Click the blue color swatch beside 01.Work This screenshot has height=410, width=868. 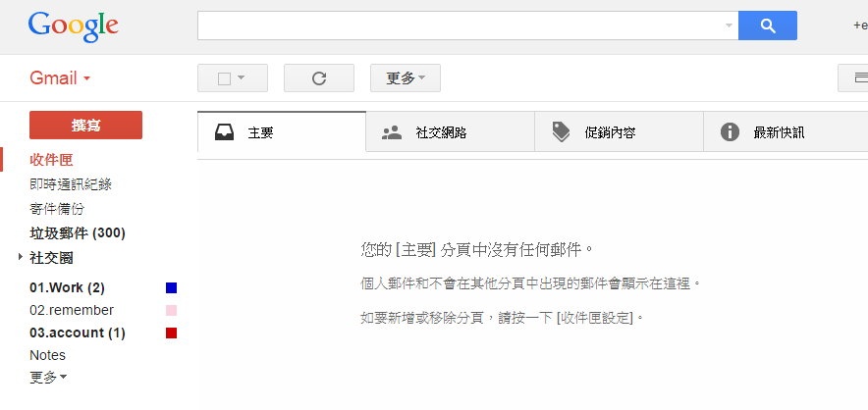[171, 287]
